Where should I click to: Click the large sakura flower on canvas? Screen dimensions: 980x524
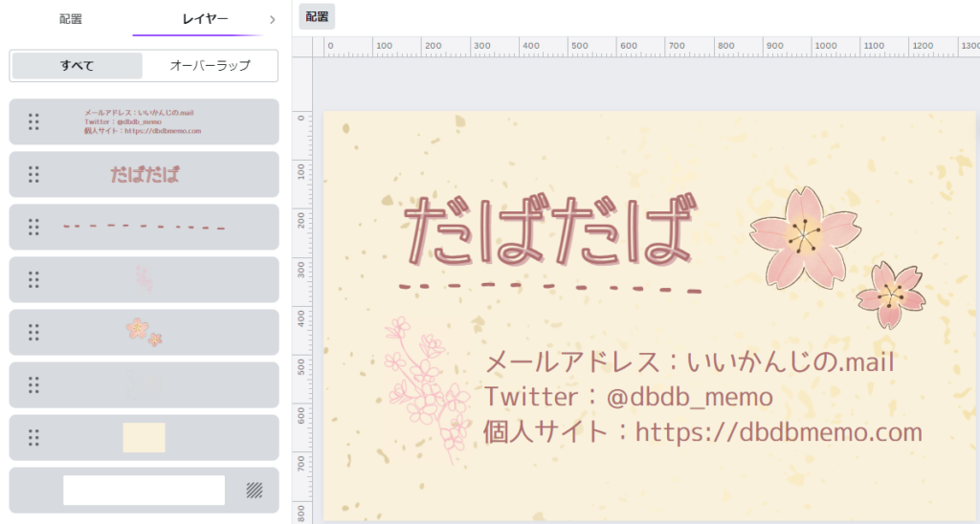pyautogui.click(x=804, y=235)
